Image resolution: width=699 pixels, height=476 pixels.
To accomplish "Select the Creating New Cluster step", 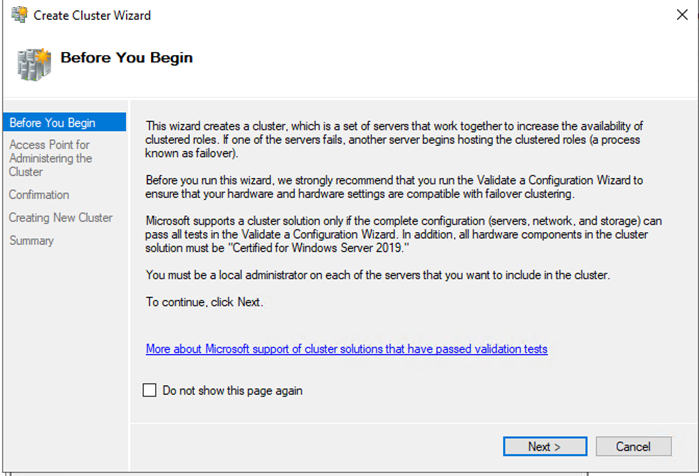I will click(61, 217).
